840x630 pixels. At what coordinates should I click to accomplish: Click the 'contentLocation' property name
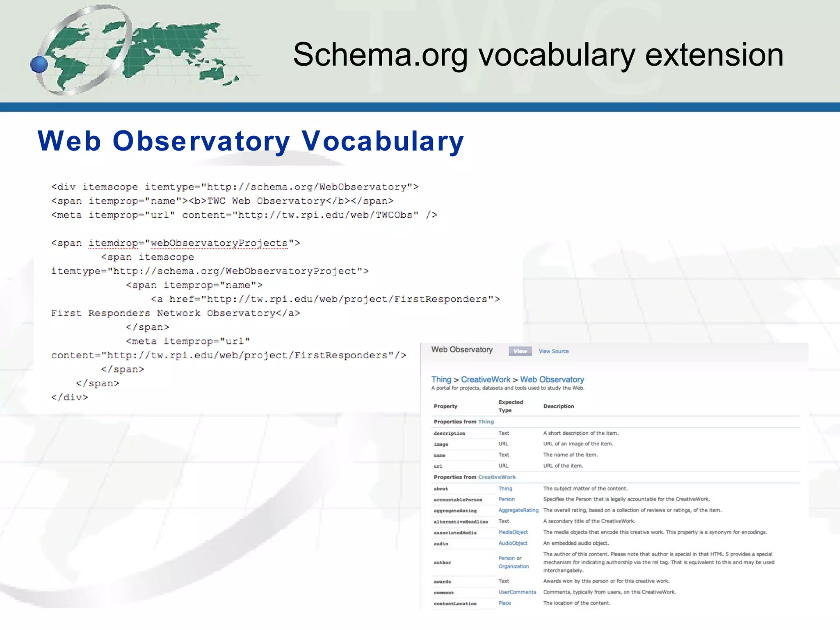[455, 603]
